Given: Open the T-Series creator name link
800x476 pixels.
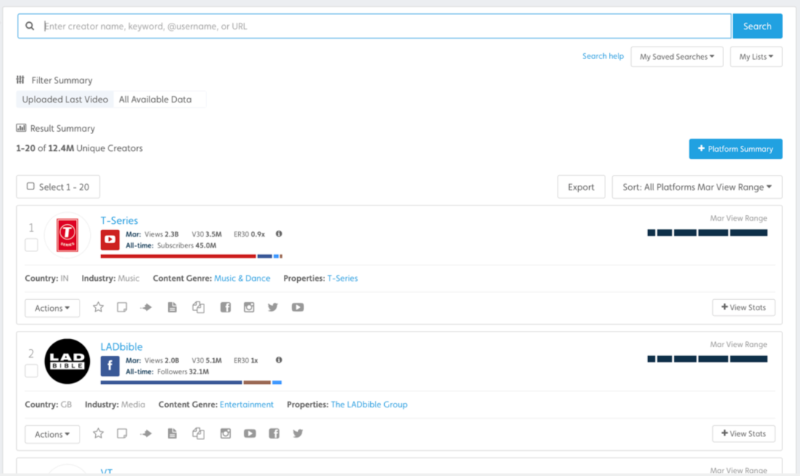Looking at the screenshot, I should point(119,220).
